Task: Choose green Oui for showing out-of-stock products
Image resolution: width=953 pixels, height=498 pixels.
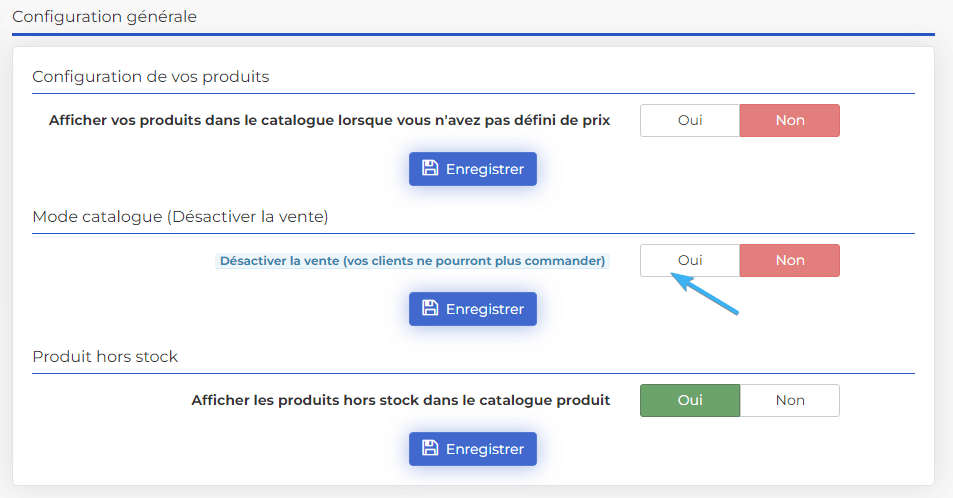Action: point(690,400)
